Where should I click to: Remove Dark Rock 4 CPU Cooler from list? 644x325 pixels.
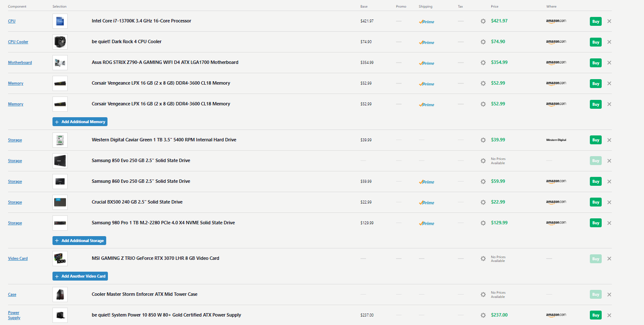(609, 42)
